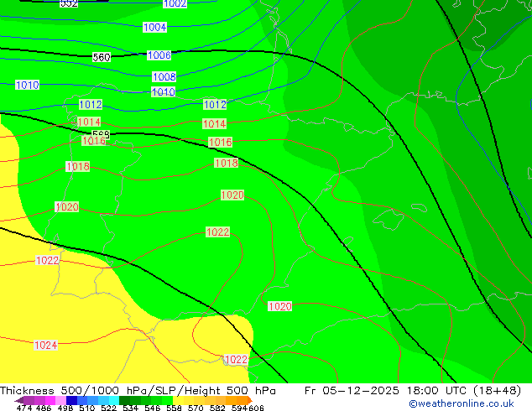Select the cyan legend swatch before dark green
Screen dimensions: 532x411
pos(114,400)
